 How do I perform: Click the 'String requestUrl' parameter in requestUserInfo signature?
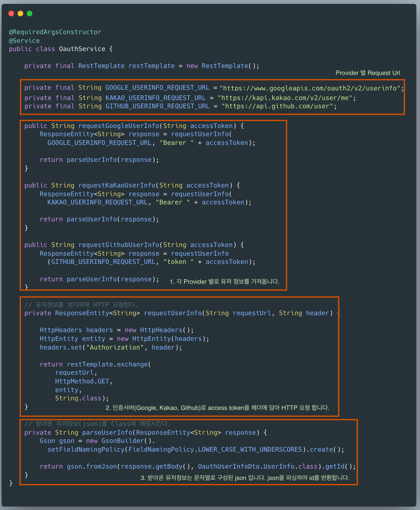[x=238, y=313]
